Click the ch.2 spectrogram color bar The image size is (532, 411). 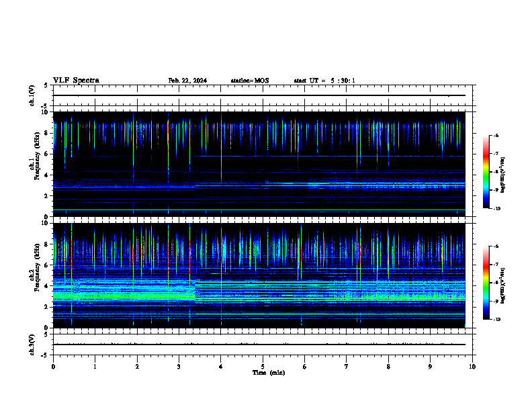point(486,283)
